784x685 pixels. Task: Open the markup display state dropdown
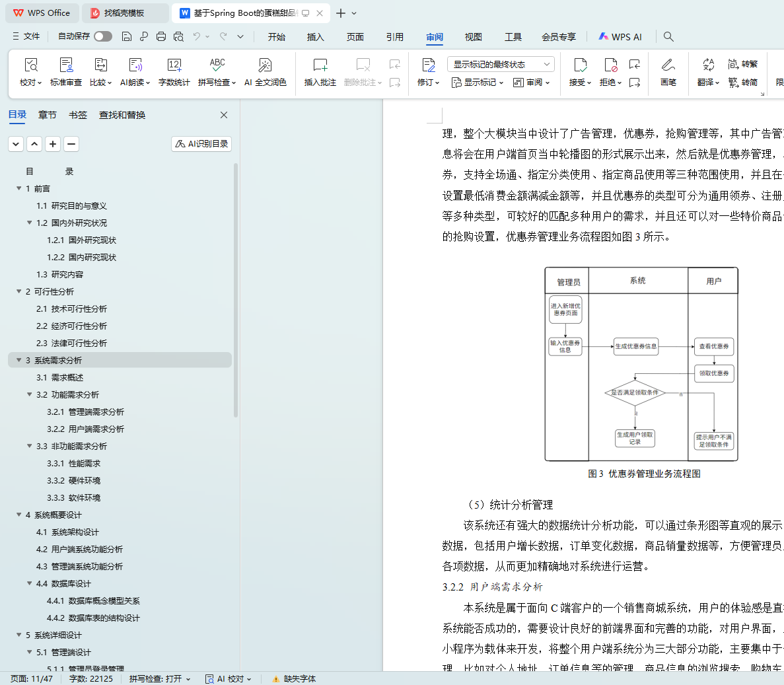(500, 64)
